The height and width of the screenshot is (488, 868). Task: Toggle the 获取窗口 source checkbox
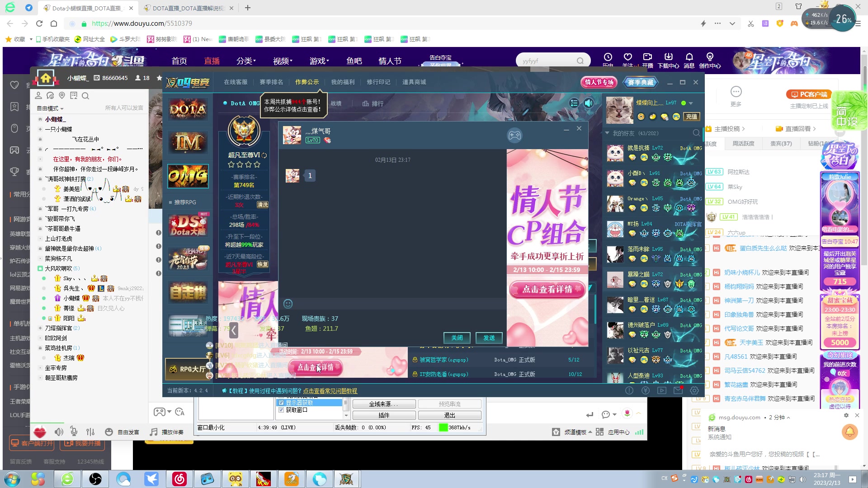click(x=281, y=410)
